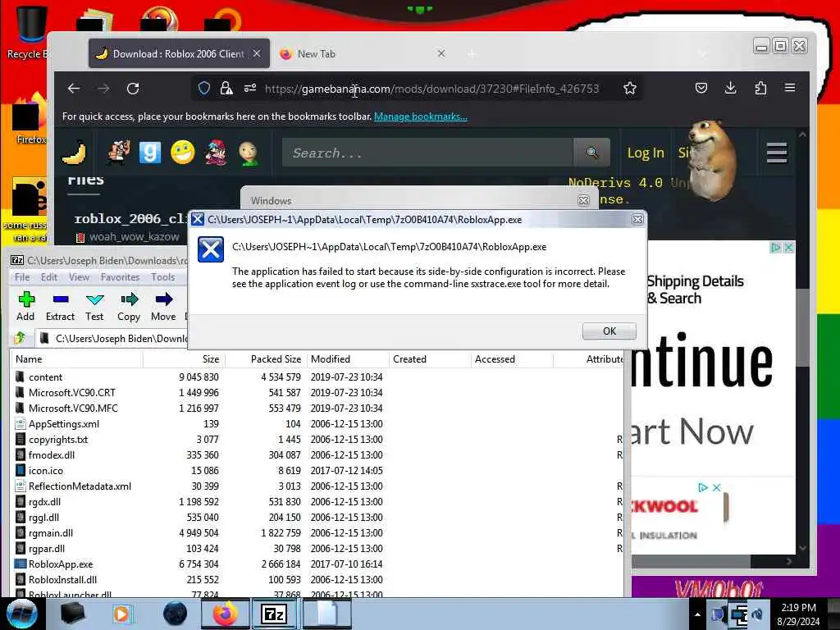Select icon.ico in the archive
Screen dimensions: 840x630
[316, 470]
